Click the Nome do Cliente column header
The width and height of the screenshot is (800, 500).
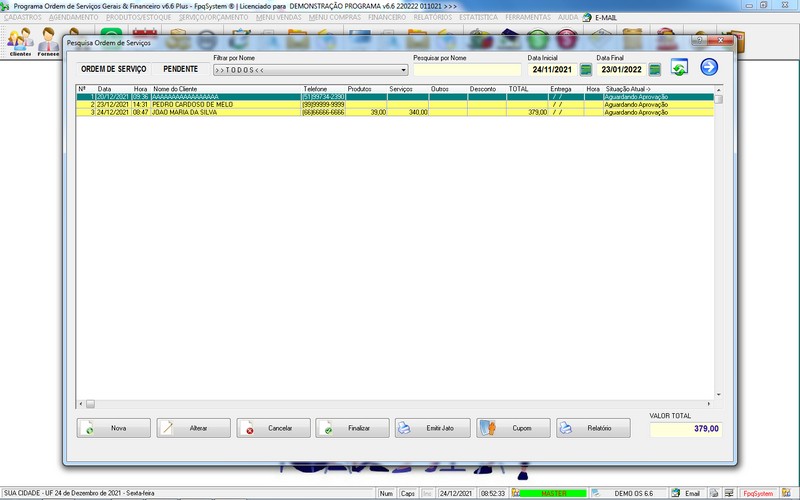(x=226, y=89)
